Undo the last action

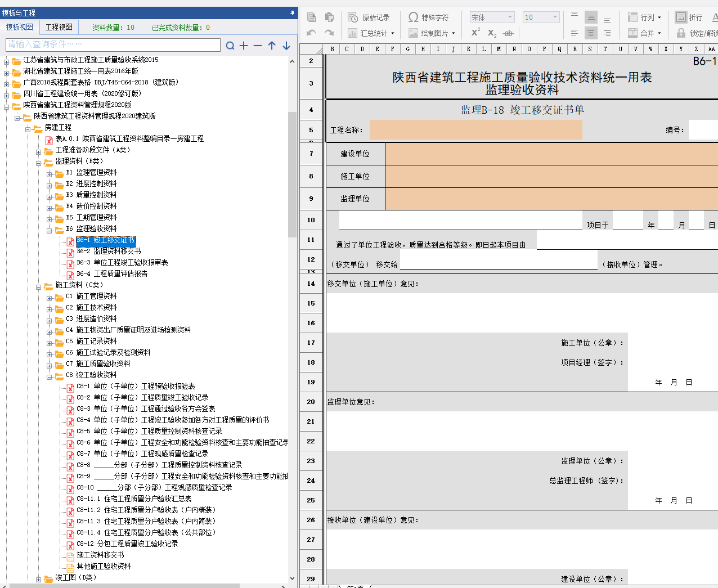point(311,33)
